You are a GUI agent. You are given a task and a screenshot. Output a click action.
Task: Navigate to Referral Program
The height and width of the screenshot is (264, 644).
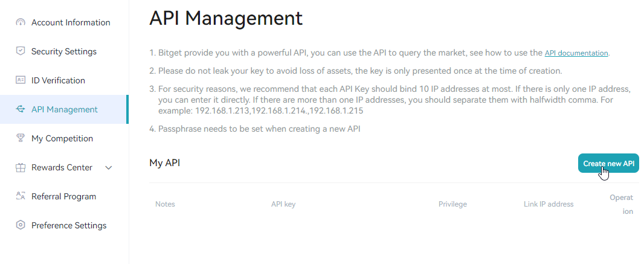pos(63,196)
